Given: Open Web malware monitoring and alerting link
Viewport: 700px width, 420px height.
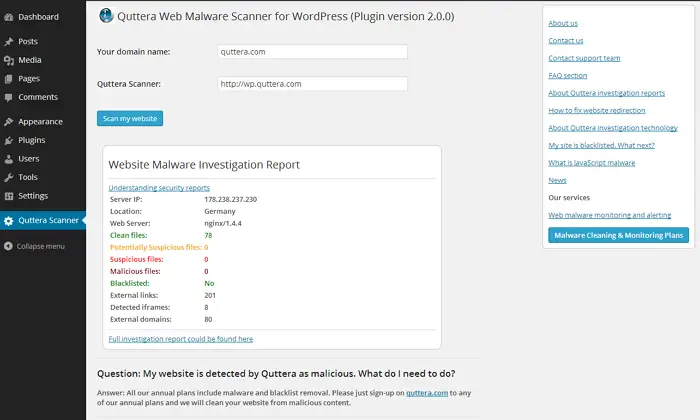Looking at the screenshot, I should coord(609,215).
